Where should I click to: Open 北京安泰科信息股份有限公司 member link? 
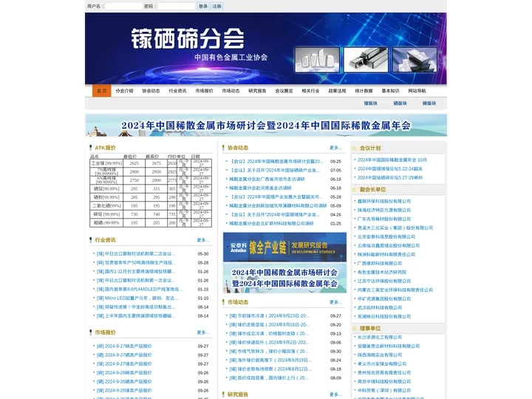pyautogui.click(x=386, y=237)
